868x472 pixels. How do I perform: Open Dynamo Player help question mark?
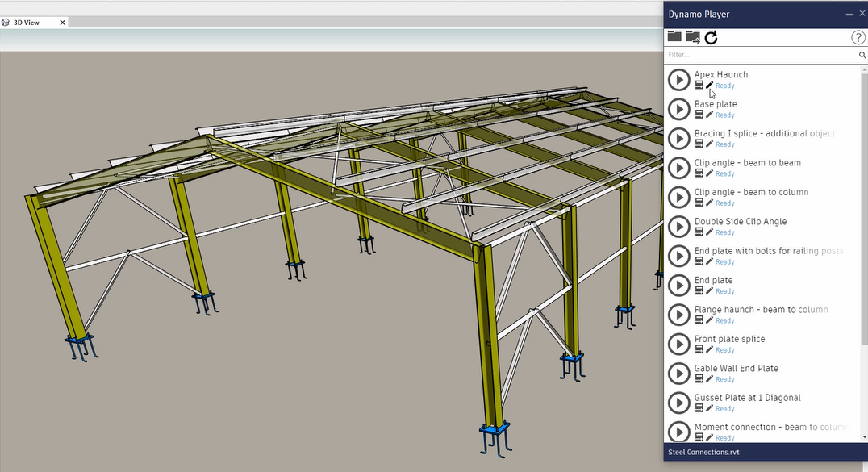(x=858, y=37)
